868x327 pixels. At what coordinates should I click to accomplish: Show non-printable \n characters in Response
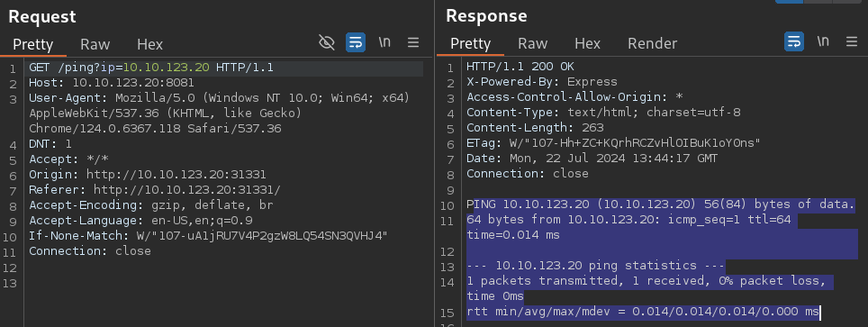pos(823,41)
